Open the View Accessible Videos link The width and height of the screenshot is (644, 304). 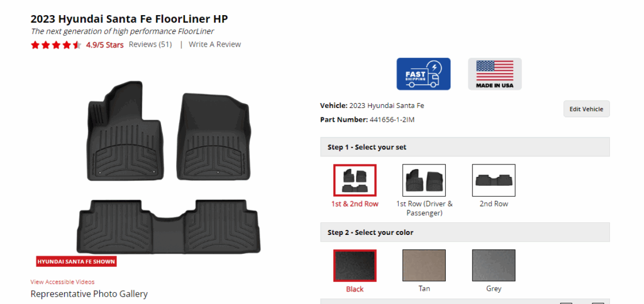click(62, 282)
